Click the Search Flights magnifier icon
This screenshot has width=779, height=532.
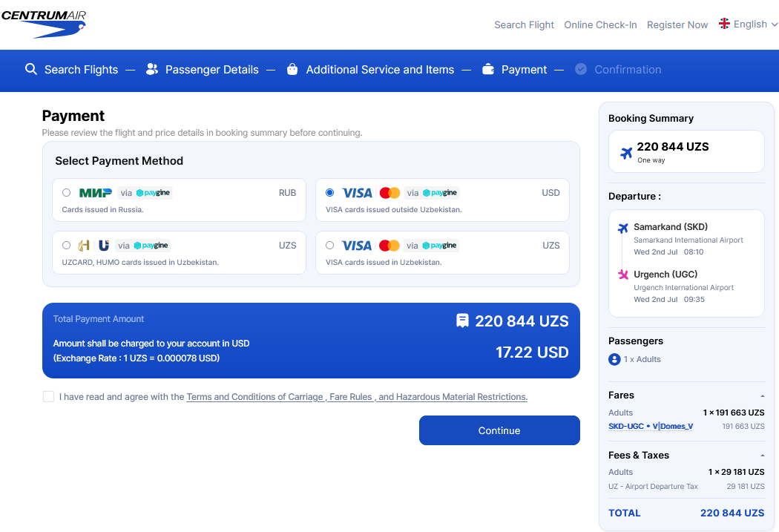coord(31,69)
